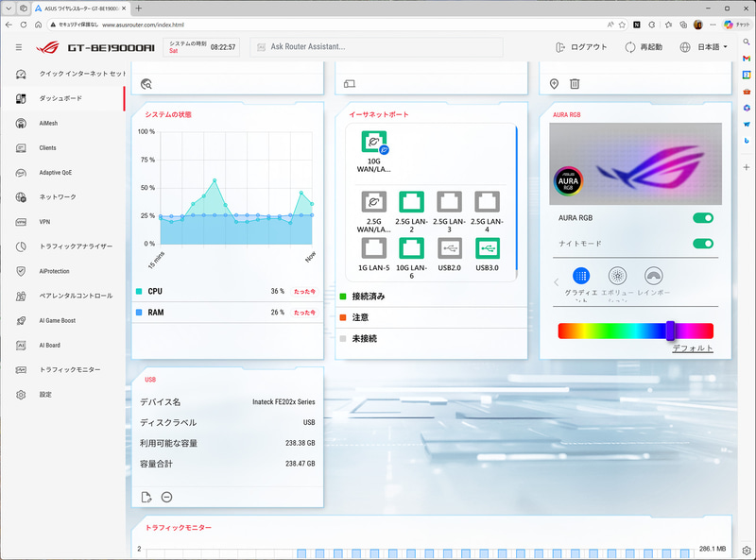
Task: Click the CPU usage row
Action: [x=227, y=292]
